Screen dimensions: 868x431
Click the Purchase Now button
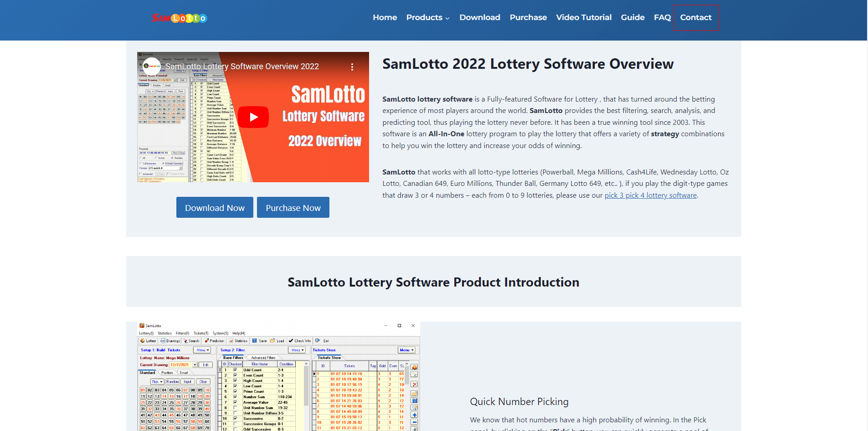(x=293, y=207)
